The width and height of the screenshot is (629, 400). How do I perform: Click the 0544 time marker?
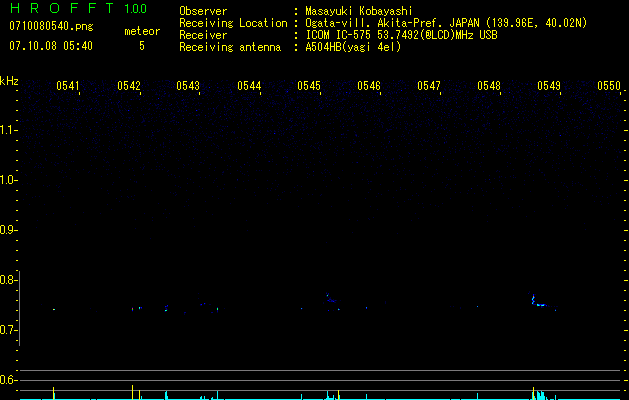click(x=249, y=86)
